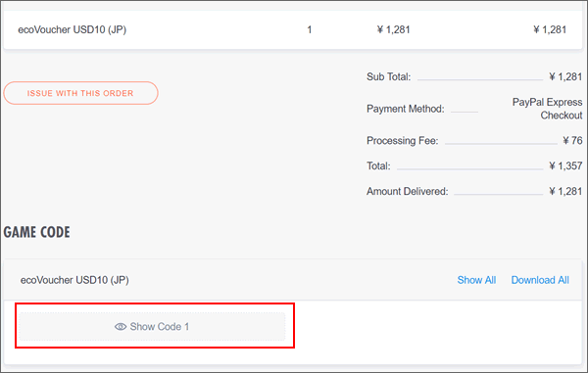This screenshot has height=373, width=588.
Task: Click the ¥ 76 processing fee amount
Action: point(572,140)
